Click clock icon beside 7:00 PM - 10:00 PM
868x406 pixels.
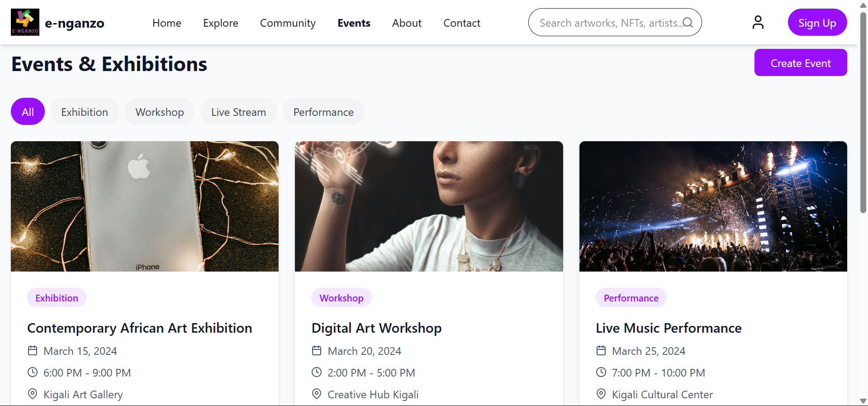click(601, 373)
